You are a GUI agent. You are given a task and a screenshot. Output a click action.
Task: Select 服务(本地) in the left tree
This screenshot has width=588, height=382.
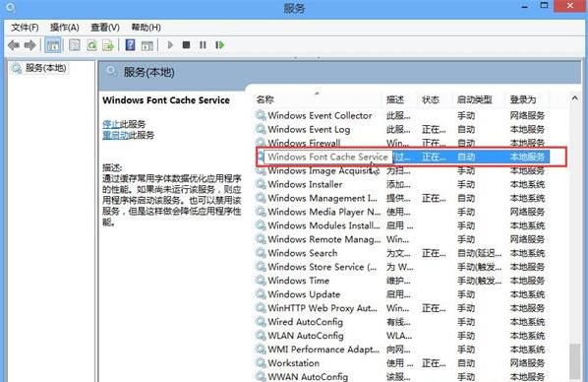coord(46,68)
